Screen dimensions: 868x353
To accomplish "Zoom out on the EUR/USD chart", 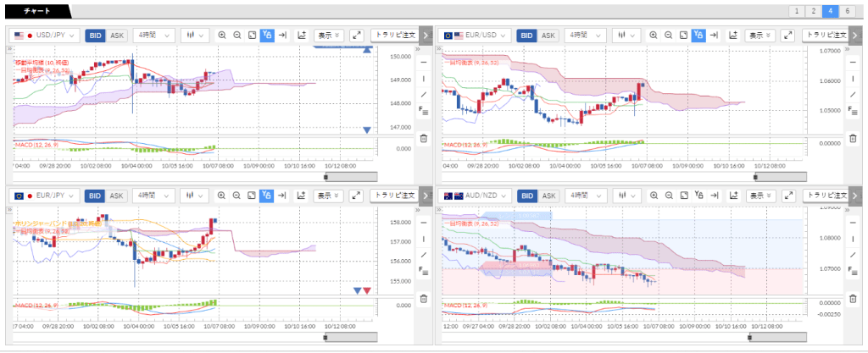I will [669, 36].
